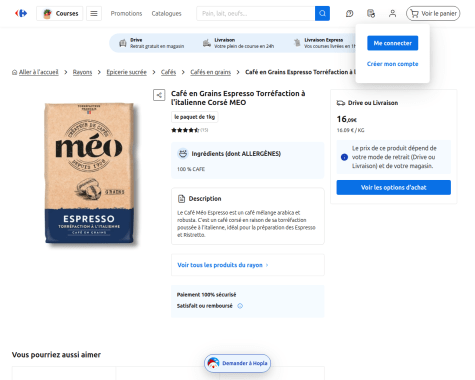This screenshot has height=380, width=475.
Task: Click the user account icon
Action: click(x=392, y=14)
